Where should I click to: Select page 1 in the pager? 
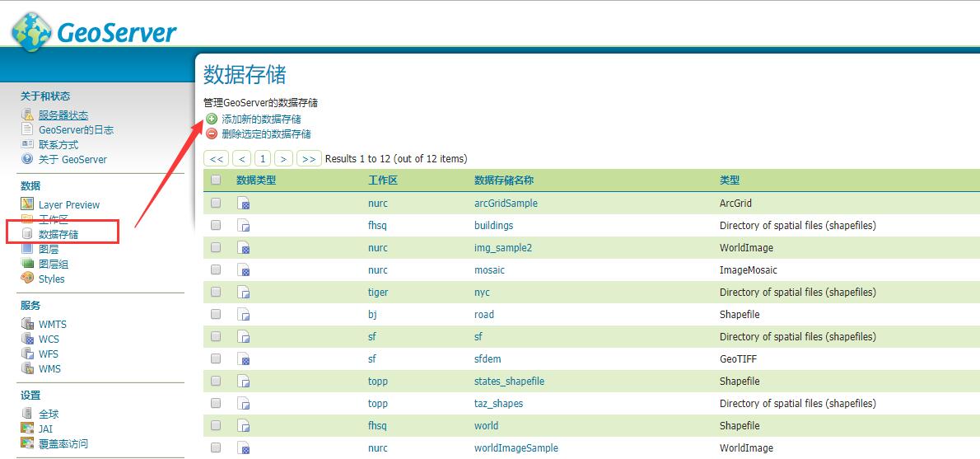263,159
